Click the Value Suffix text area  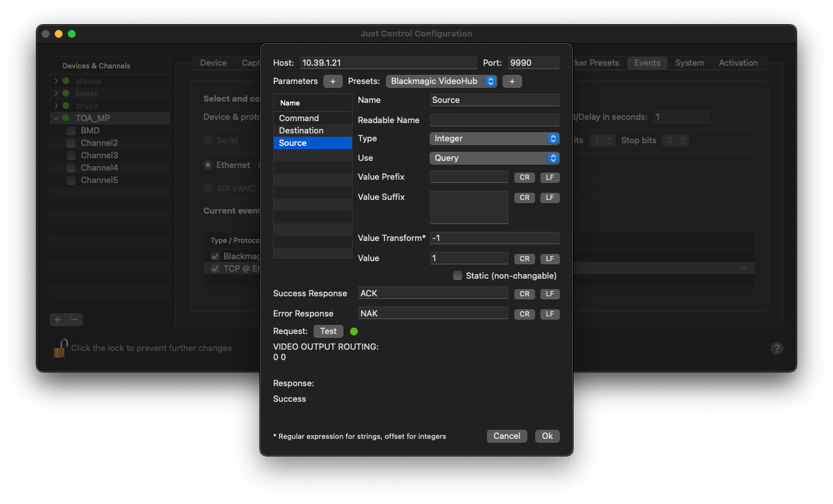(x=469, y=207)
